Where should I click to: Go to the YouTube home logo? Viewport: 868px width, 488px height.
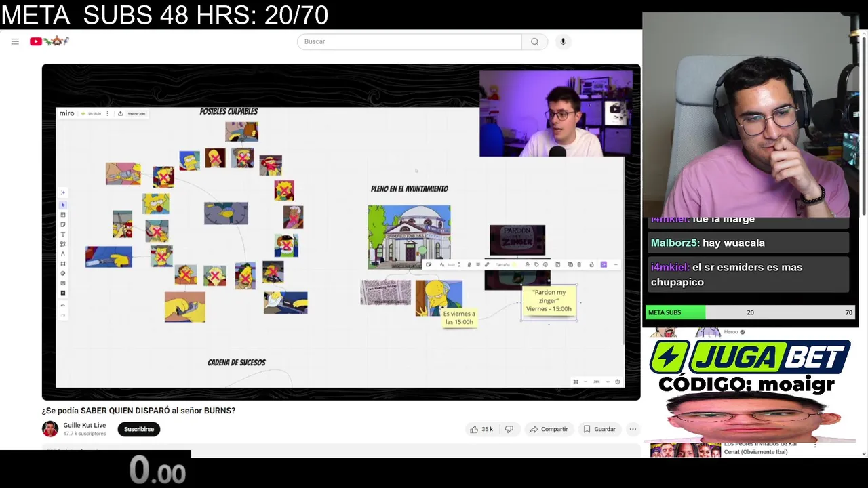pyautogui.click(x=49, y=41)
